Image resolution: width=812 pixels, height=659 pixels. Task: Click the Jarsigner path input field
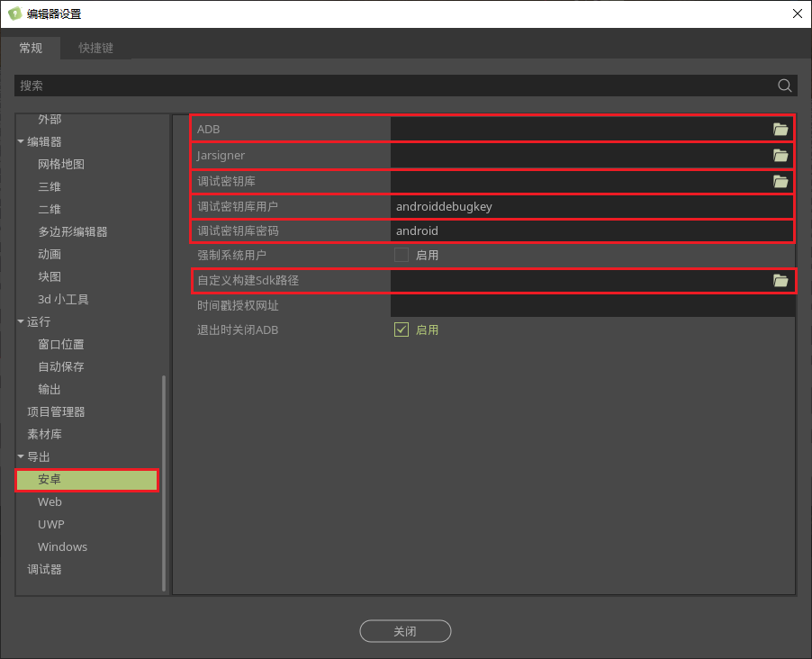580,155
